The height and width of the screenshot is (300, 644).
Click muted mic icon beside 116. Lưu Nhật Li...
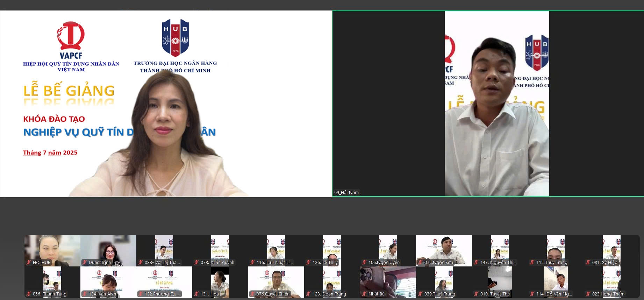click(252, 262)
